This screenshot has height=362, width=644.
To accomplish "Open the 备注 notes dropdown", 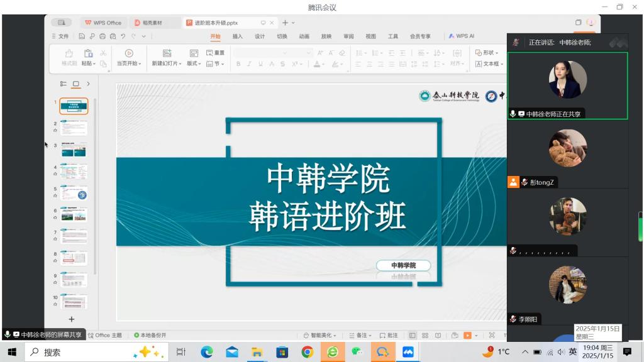I will click(x=360, y=336).
